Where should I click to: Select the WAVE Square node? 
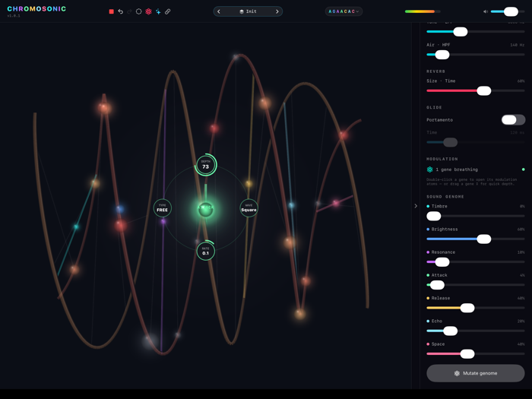[249, 208]
